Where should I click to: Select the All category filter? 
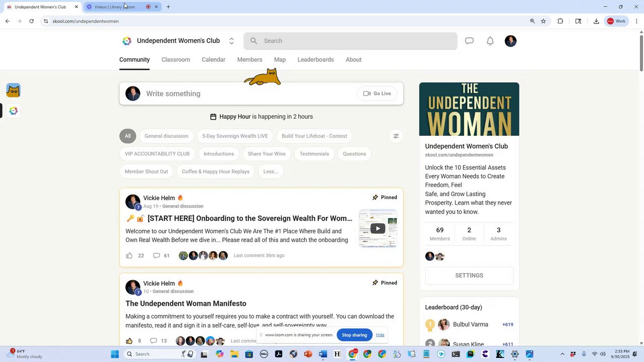click(x=128, y=136)
